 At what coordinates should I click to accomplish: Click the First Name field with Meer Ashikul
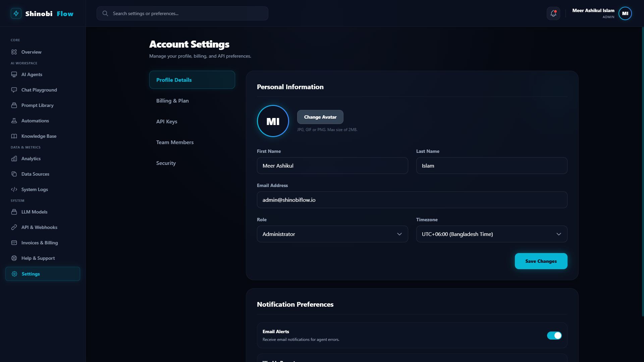pyautogui.click(x=332, y=166)
